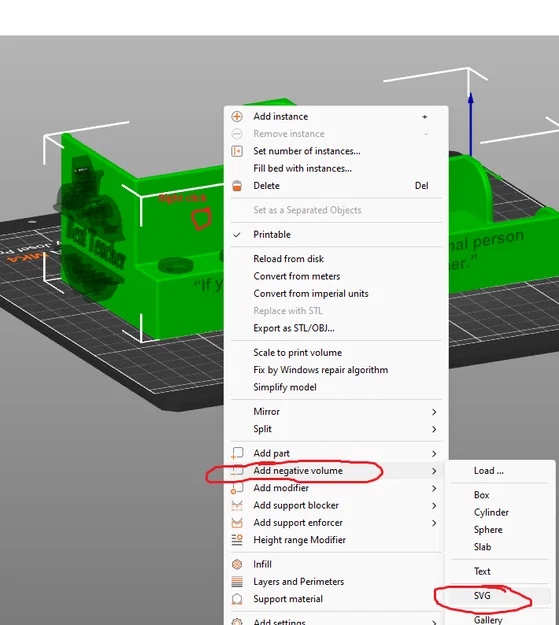Choose Simplify model menu entry
The height and width of the screenshot is (625, 559).
point(285,387)
